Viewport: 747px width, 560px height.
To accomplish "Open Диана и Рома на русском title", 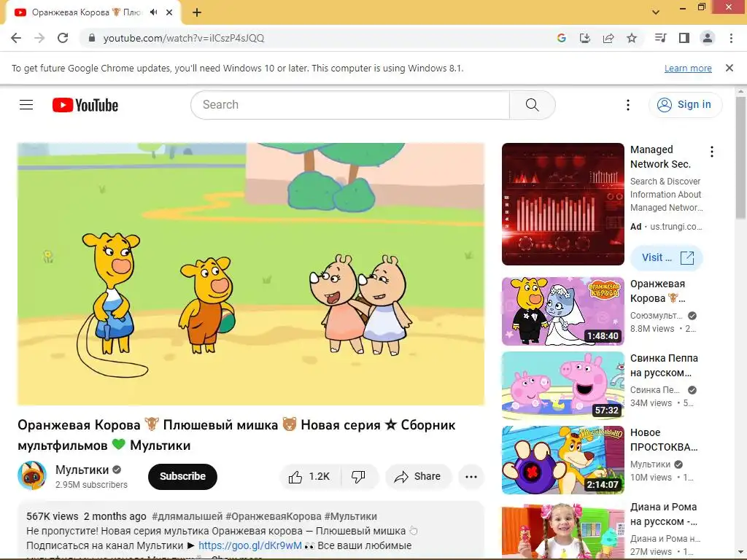I will tap(664, 514).
